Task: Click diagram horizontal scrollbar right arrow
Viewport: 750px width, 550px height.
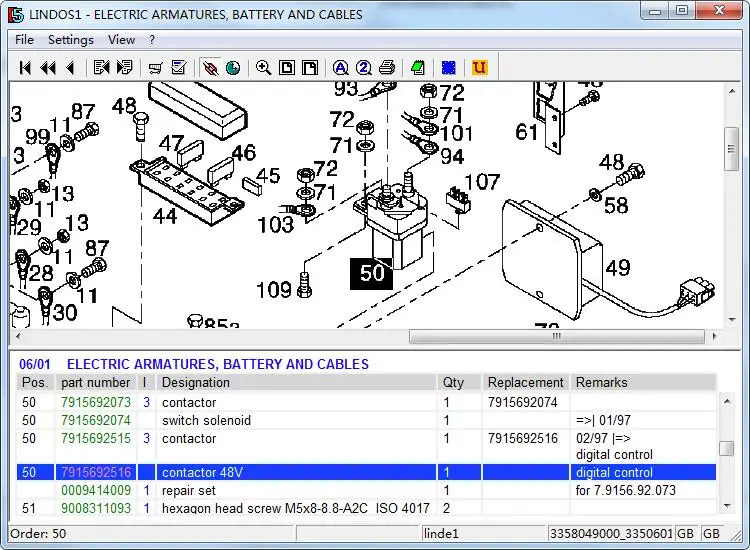Action: point(714,336)
